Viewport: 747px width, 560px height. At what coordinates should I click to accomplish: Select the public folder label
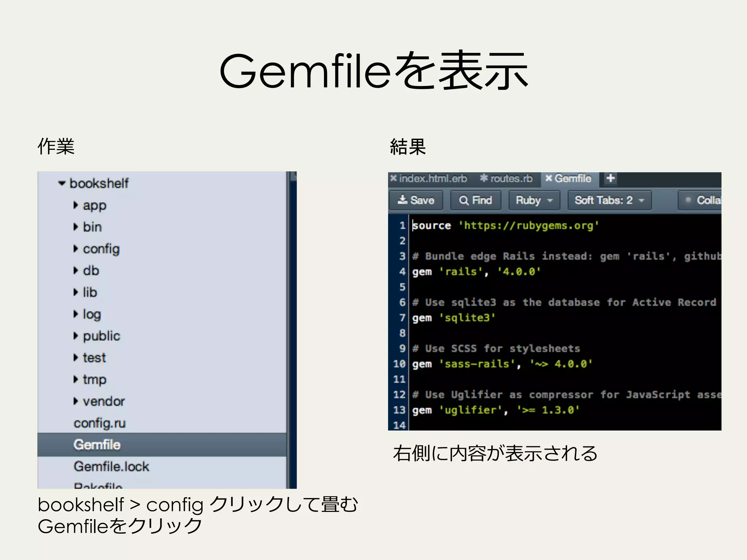(101, 336)
